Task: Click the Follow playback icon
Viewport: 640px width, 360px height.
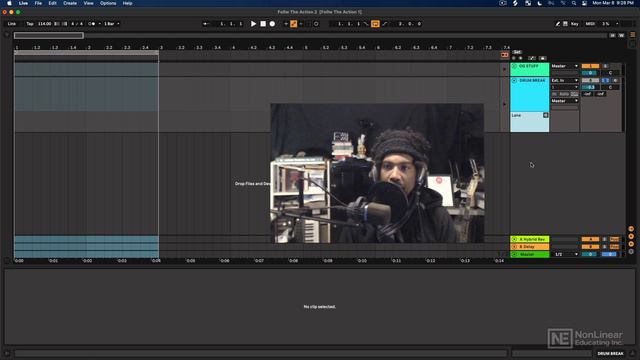Action: 205,24
